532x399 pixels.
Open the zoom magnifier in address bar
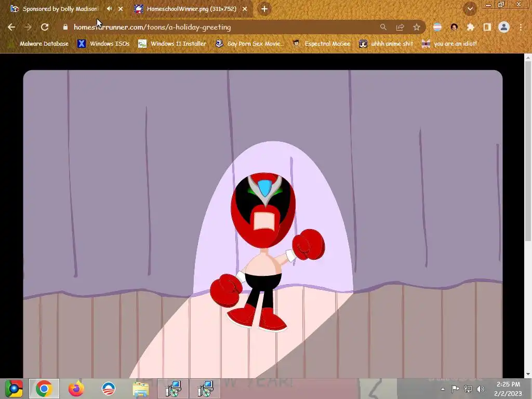383,27
